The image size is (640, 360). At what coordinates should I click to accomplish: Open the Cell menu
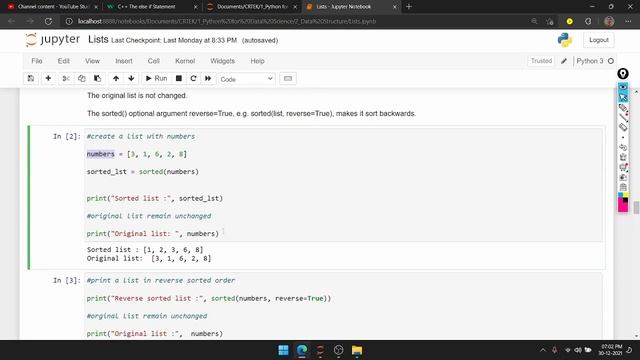(153, 61)
